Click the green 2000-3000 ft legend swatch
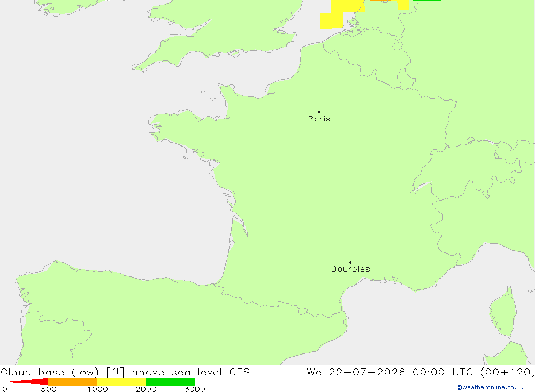The height and width of the screenshot is (392, 535). (170, 381)
